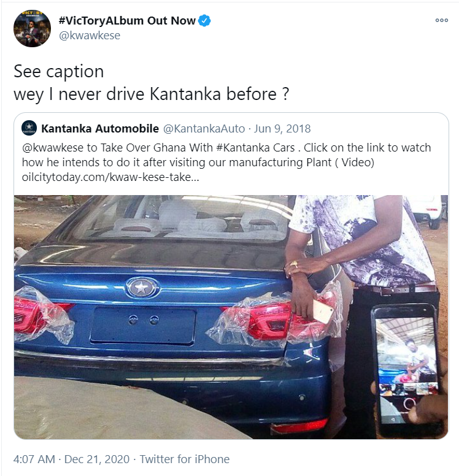This screenshot has height=476, width=459.
Task: Click the @KantankaAuto handle
Action: pyautogui.click(x=204, y=129)
